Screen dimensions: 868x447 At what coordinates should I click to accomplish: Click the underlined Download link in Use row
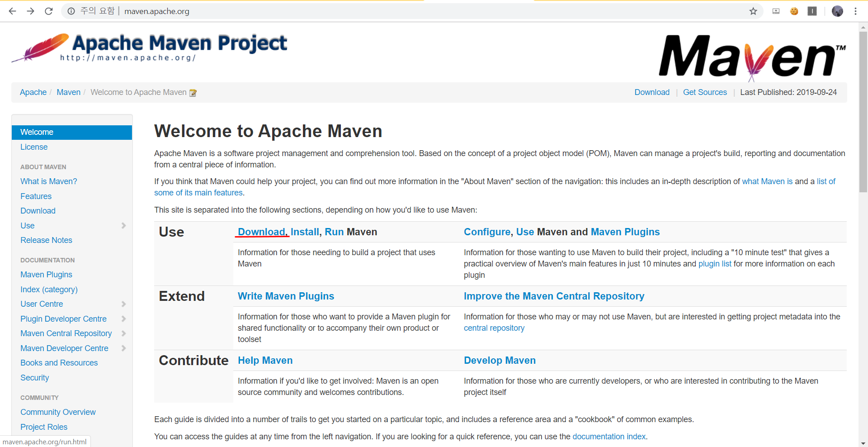(x=261, y=232)
